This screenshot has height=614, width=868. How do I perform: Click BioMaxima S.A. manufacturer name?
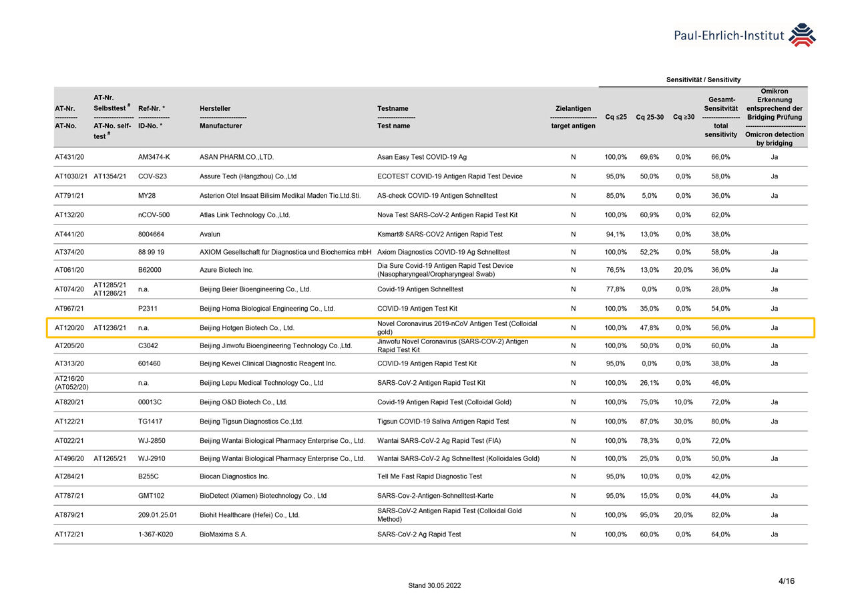pyautogui.click(x=223, y=534)
